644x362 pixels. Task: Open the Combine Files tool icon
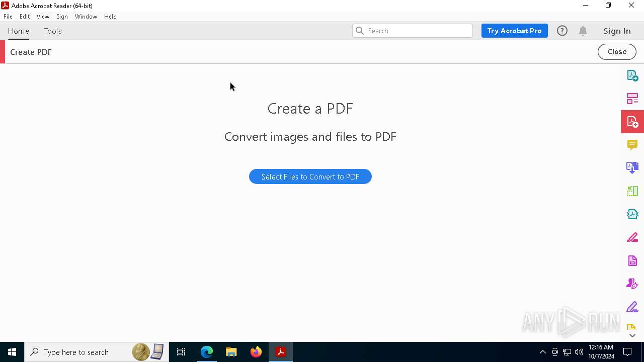[632, 168]
